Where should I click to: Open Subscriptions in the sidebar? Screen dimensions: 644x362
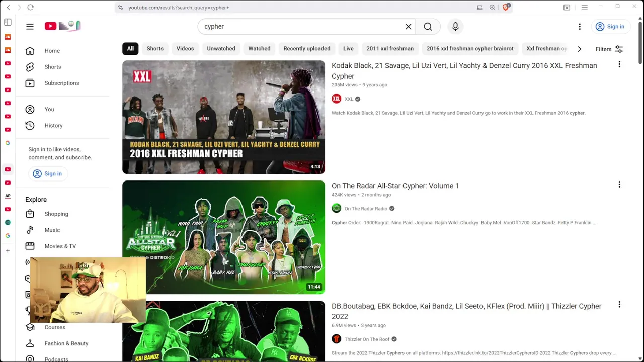pyautogui.click(x=62, y=83)
